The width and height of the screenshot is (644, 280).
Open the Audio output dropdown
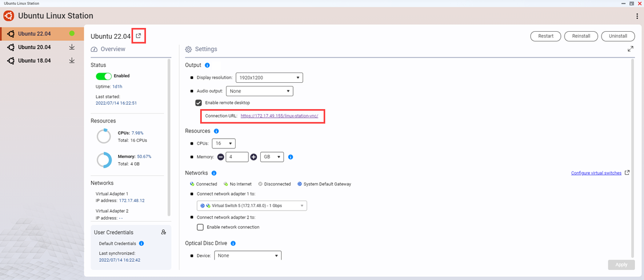click(259, 91)
